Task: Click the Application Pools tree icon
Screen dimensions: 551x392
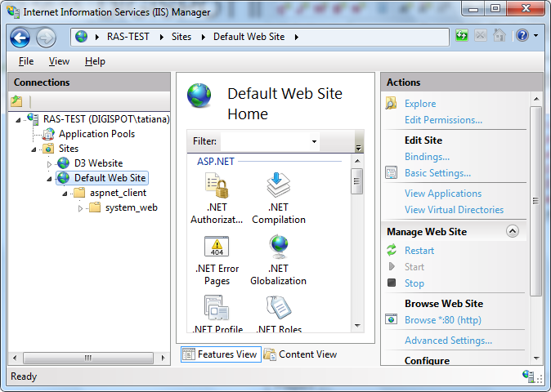Action: tap(48, 134)
